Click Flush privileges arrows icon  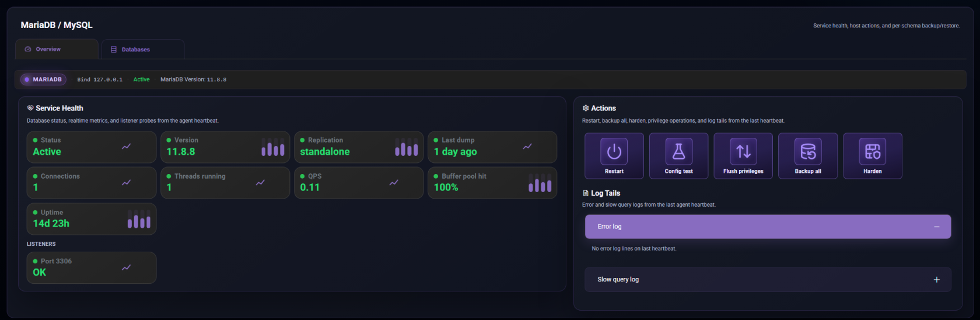click(x=743, y=152)
